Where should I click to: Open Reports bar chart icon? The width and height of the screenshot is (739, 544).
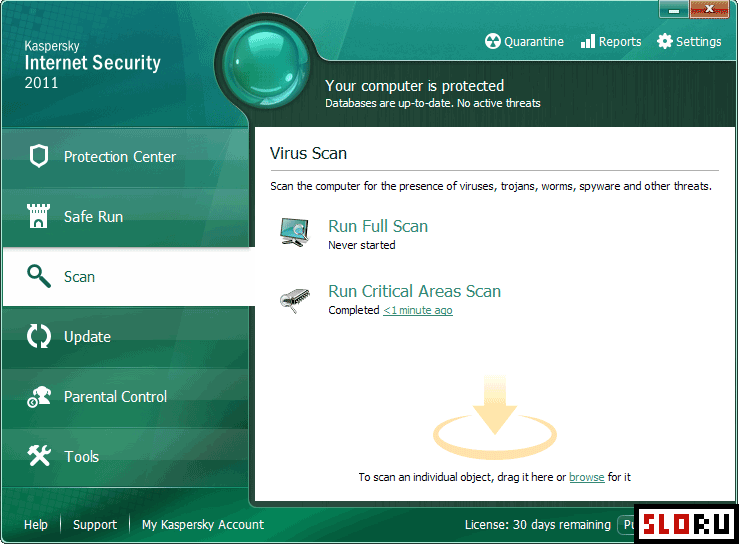point(587,41)
